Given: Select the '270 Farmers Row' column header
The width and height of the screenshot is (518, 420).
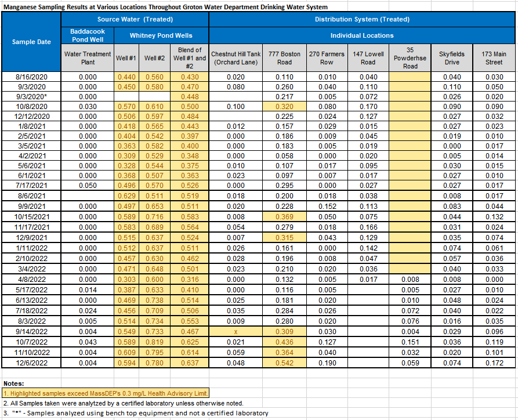Looking at the screenshot, I should coord(327,58).
